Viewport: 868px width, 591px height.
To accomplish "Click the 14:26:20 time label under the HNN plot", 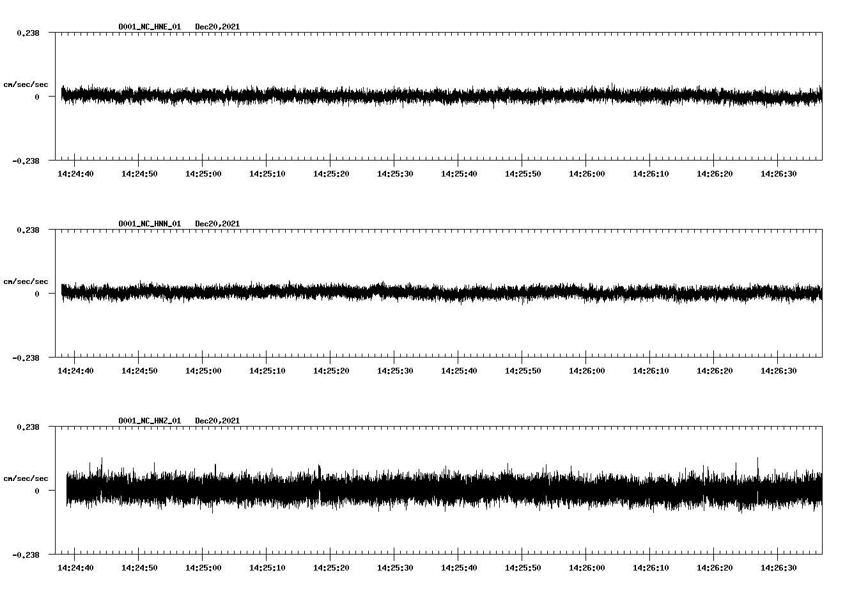I will (x=715, y=371).
